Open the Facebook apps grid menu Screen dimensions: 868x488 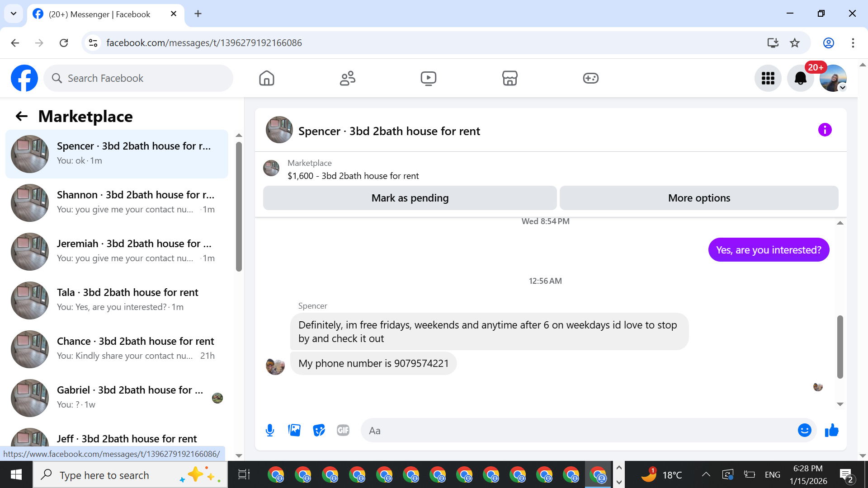coord(768,78)
